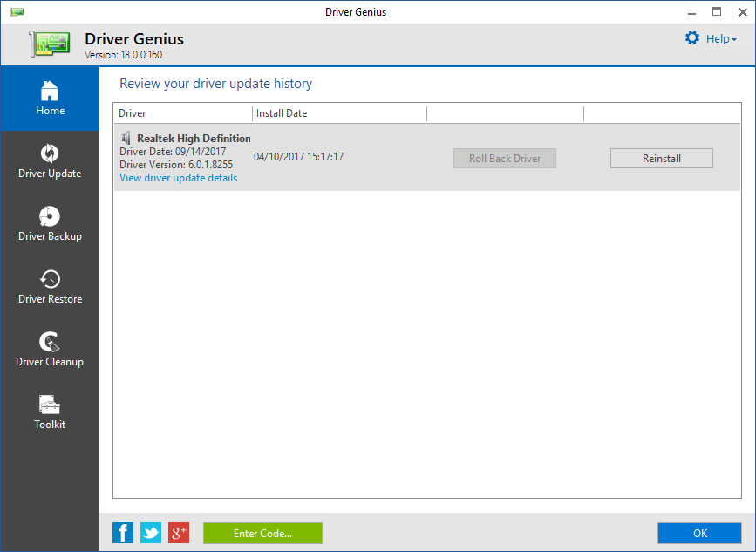Close the Driver Genius window

tap(743, 12)
